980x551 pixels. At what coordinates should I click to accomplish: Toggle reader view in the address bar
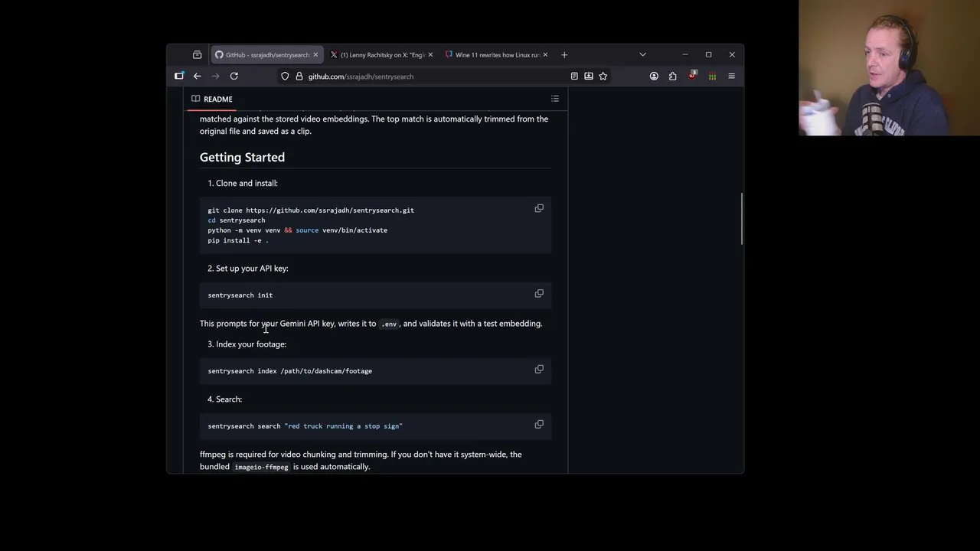(x=574, y=77)
